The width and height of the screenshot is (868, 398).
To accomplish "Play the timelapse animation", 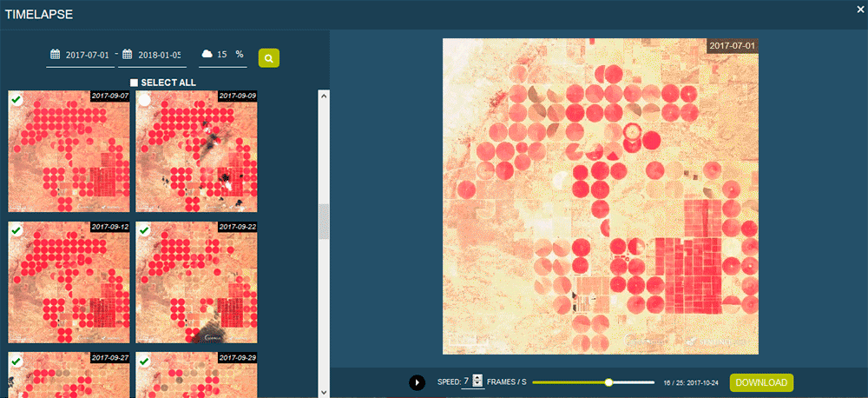I will (x=417, y=382).
